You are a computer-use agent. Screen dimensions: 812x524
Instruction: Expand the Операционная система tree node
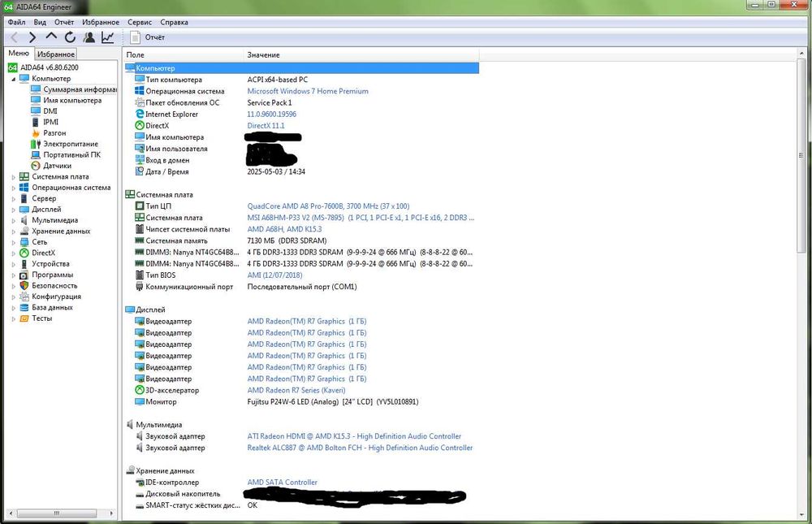[14, 188]
